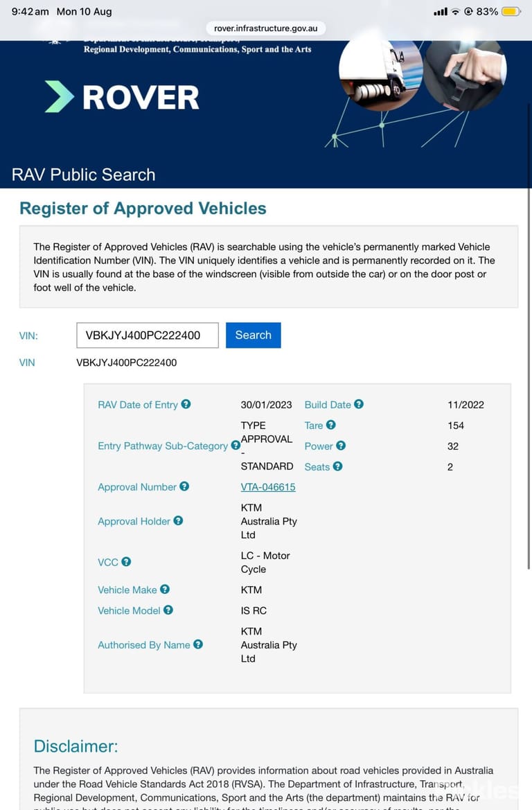
Task: Click the ROVER wordmark in the header
Action: [141, 98]
